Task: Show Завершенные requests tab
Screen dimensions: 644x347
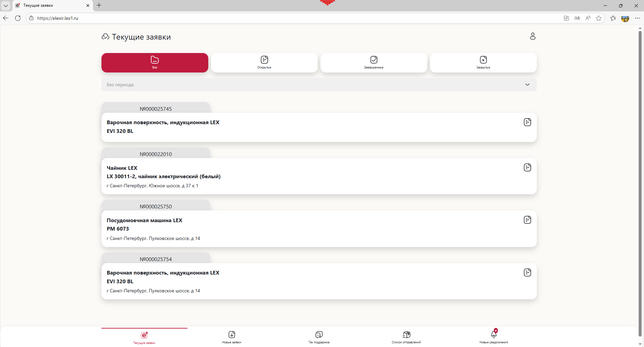Action: 374,63
